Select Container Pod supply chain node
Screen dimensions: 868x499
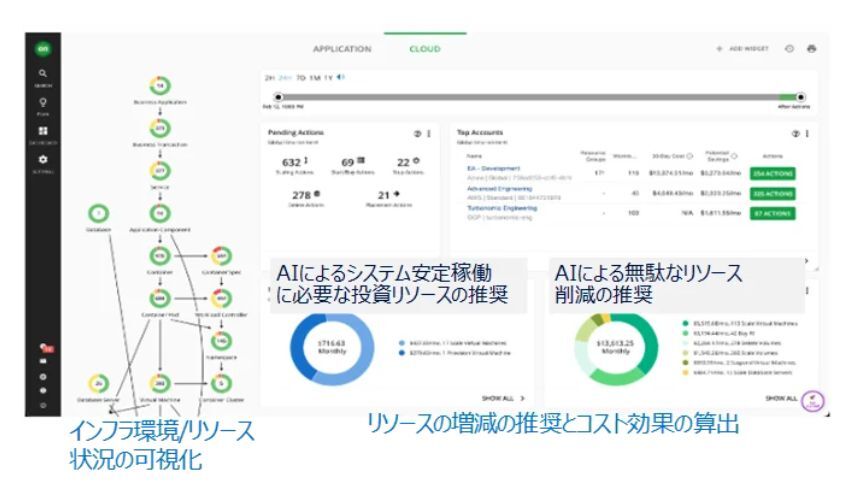(160, 299)
